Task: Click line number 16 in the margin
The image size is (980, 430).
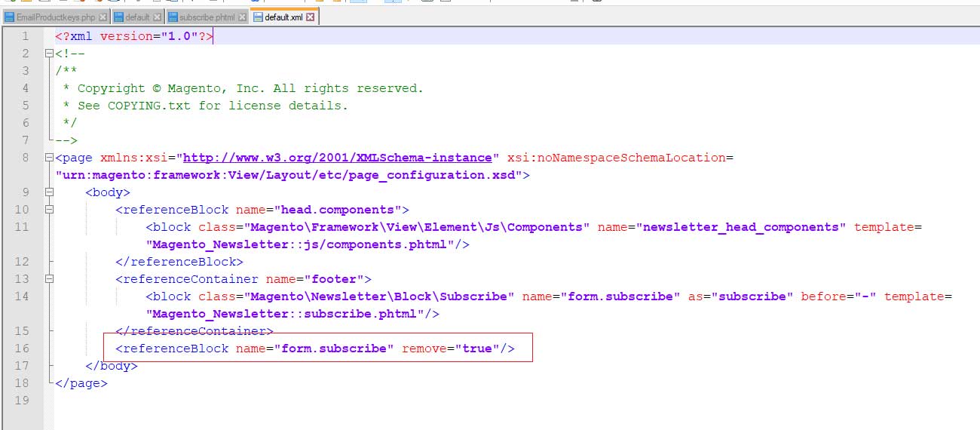Action: [x=22, y=349]
